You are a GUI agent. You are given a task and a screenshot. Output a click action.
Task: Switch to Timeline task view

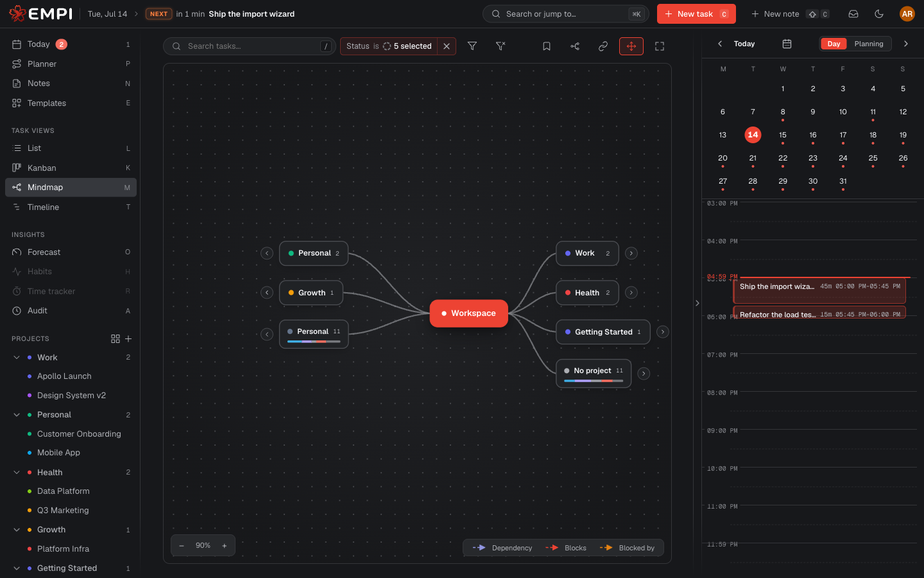(x=71, y=207)
